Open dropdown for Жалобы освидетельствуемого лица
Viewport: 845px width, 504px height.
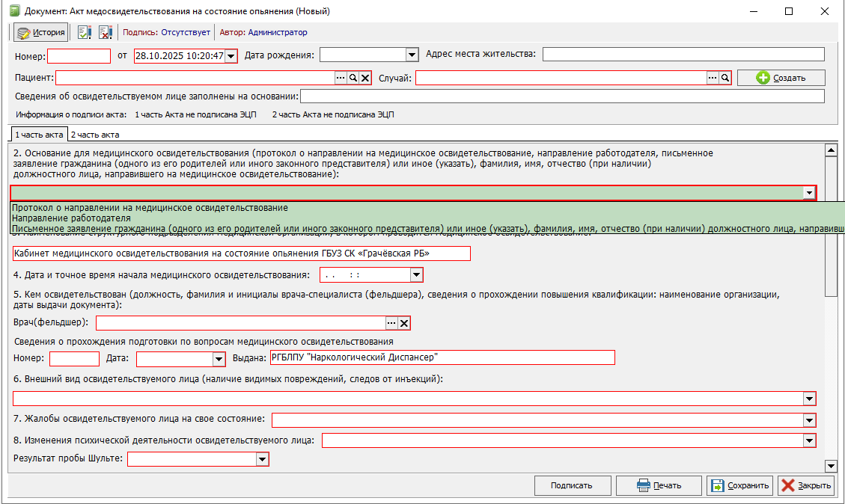(809, 420)
